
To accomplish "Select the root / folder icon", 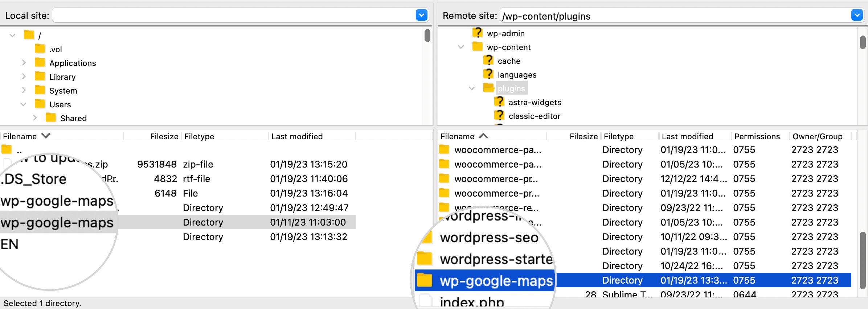I will (29, 35).
